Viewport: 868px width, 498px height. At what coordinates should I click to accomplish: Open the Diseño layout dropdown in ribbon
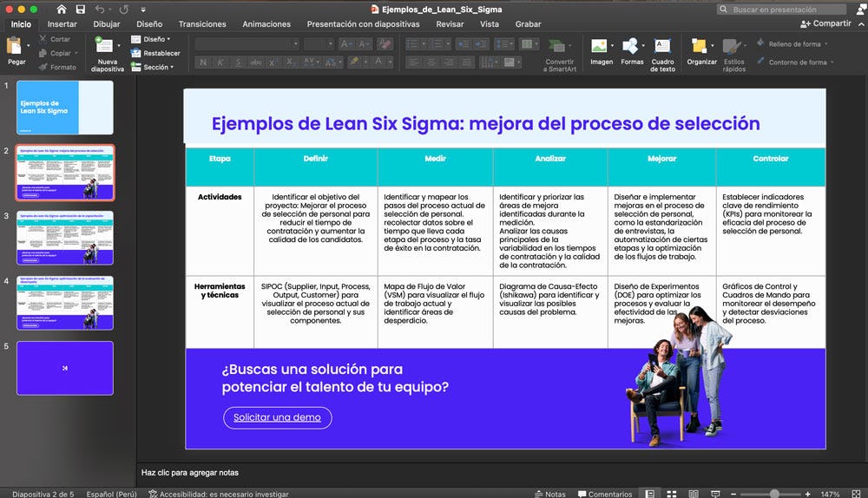pyautogui.click(x=150, y=39)
